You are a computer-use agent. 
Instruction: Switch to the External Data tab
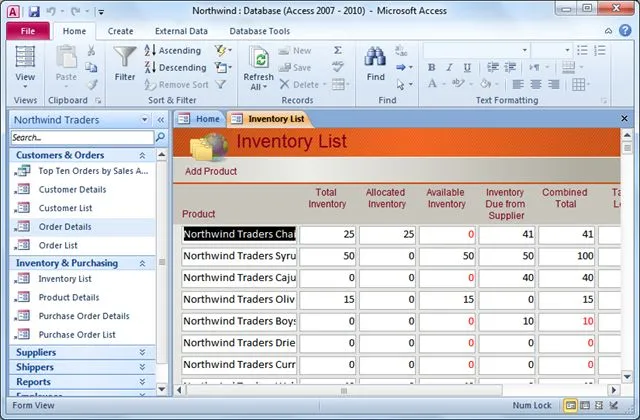[181, 31]
